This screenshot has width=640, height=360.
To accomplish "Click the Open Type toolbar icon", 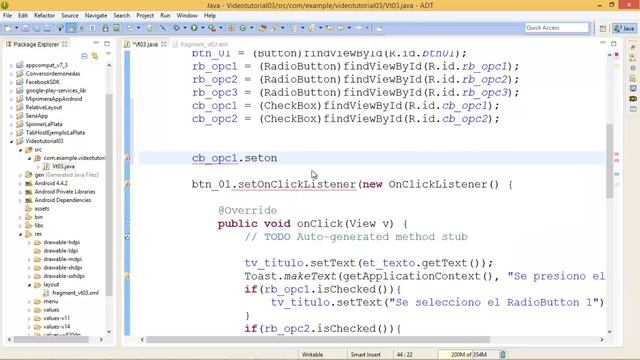I will pos(262,28).
